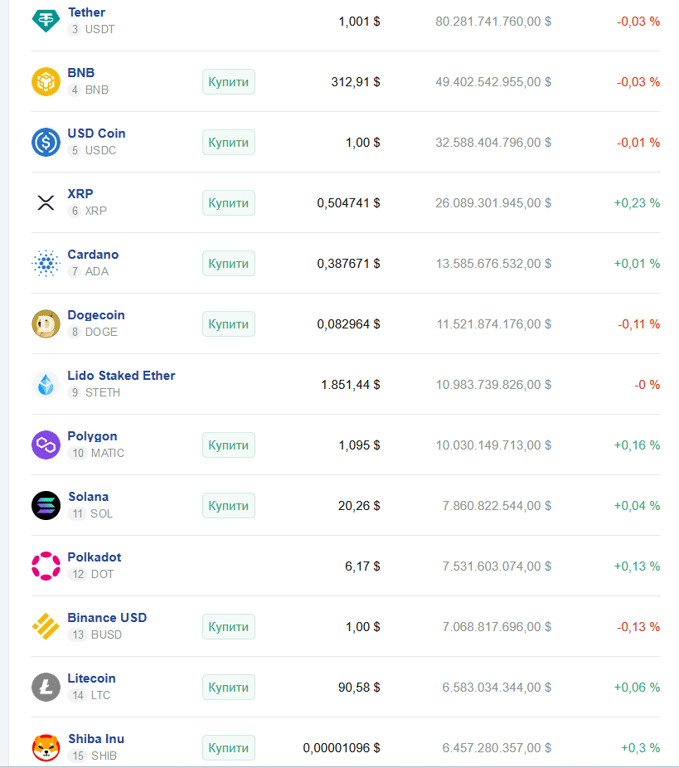This screenshot has width=679, height=768.
Task: Click the Polygon logo icon
Action: [x=46, y=445]
